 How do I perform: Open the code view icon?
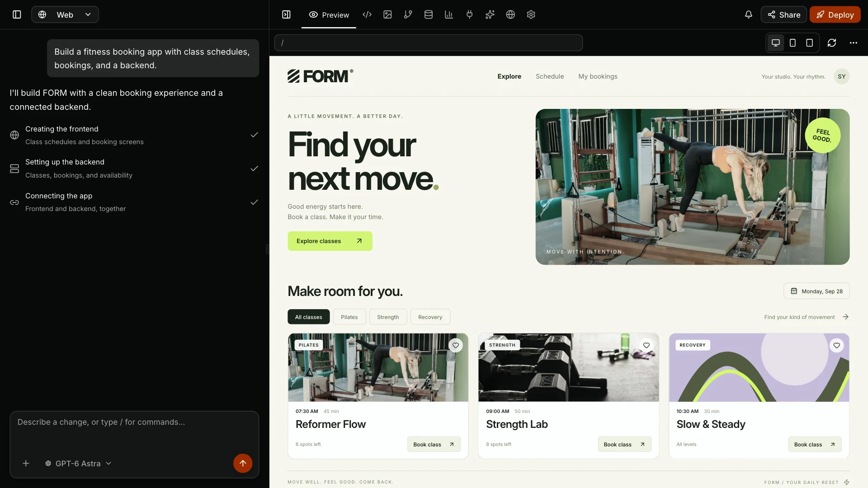pyautogui.click(x=367, y=14)
